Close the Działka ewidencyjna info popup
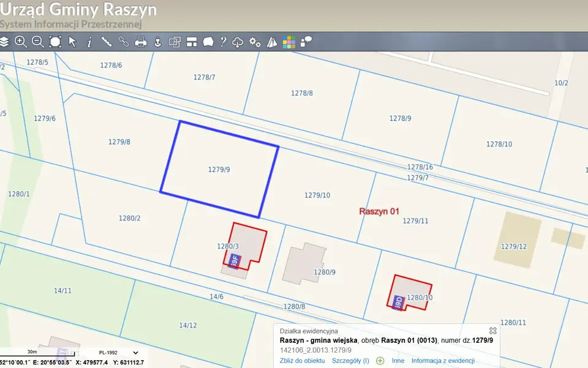Screen dimensions: 588x368 click(492, 331)
